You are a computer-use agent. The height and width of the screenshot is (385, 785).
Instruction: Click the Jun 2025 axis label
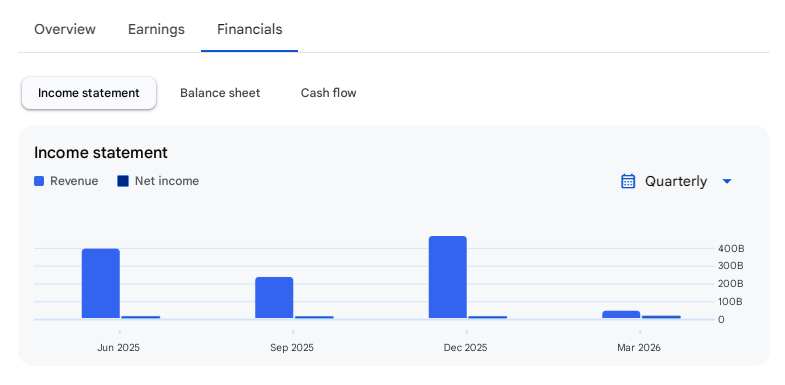118,347
